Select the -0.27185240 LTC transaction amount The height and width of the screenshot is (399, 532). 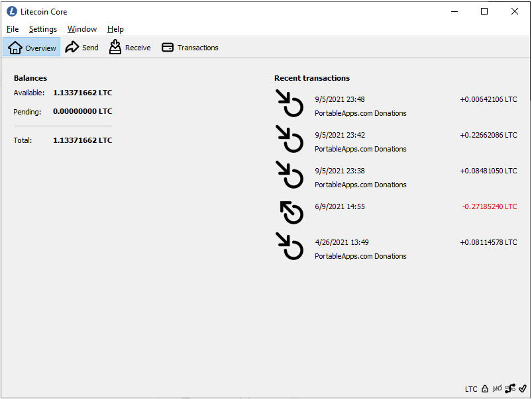coord(489,206)
